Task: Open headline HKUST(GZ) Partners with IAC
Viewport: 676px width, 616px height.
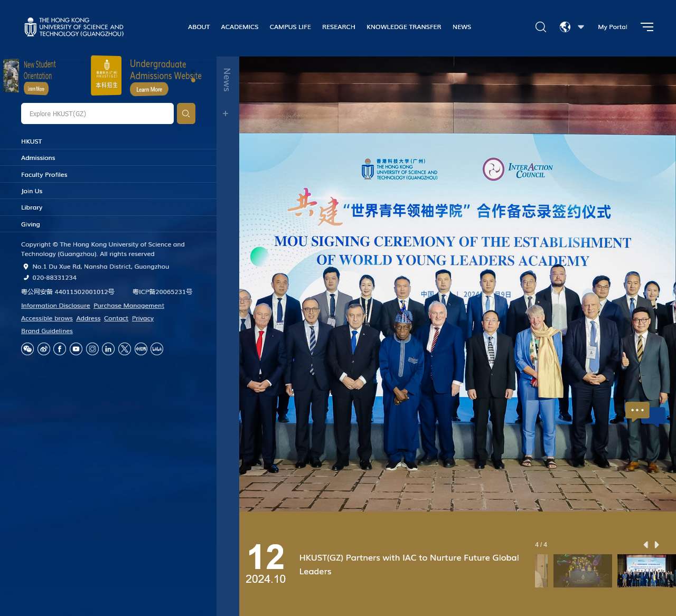Action: [x=409, y=564]
